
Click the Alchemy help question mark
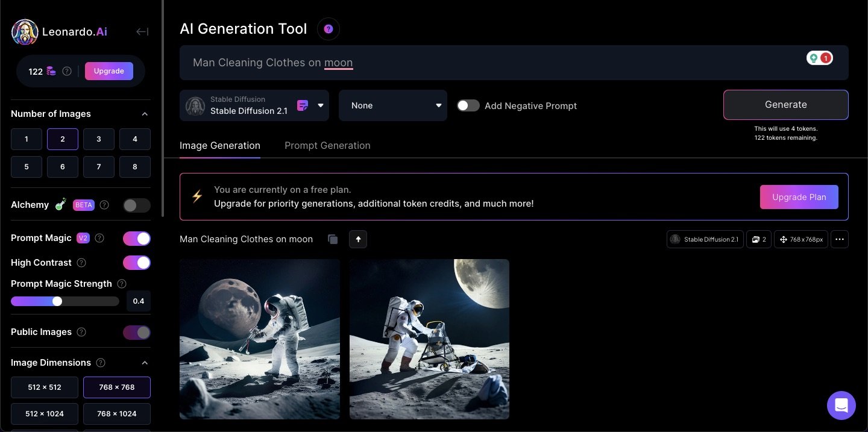[104, 205]
